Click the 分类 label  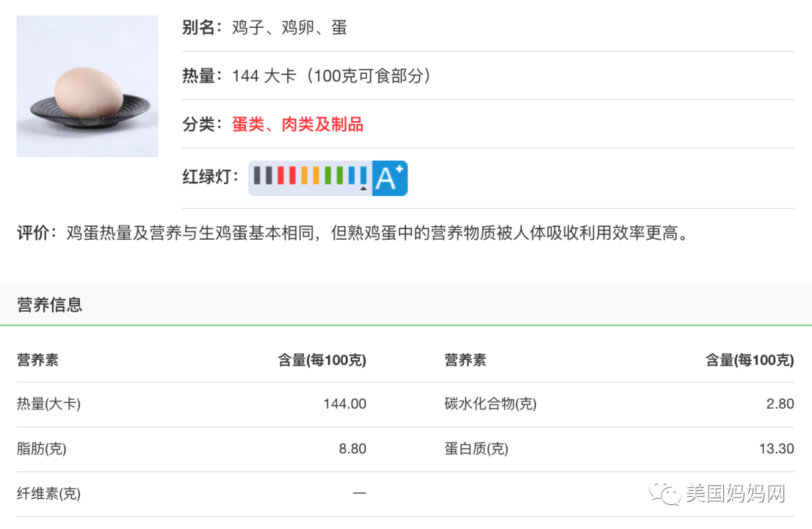click(x=202, y=124)
